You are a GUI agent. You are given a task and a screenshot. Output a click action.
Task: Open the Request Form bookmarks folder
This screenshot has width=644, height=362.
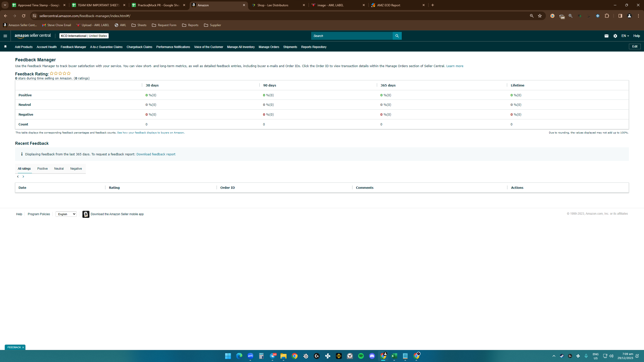click(x=164, y=25)
